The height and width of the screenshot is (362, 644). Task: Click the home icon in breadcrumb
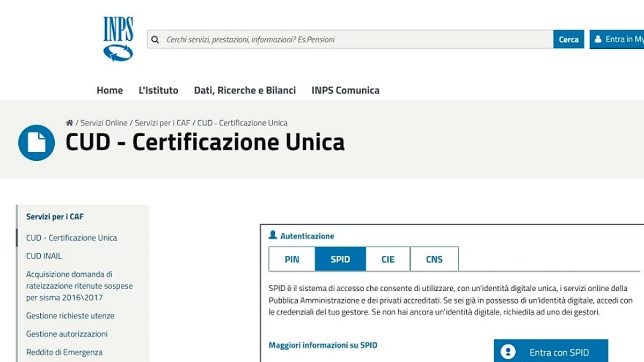[69, 123]
